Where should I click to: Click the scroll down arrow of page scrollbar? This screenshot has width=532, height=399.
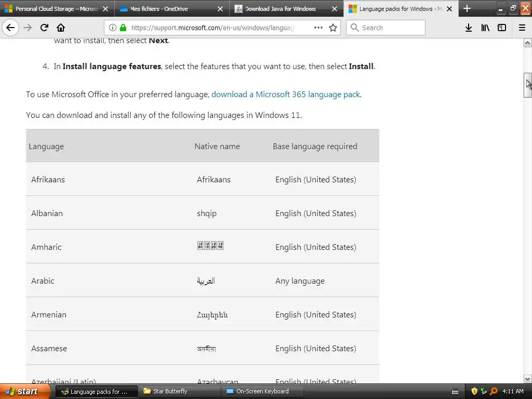[528, 379]
